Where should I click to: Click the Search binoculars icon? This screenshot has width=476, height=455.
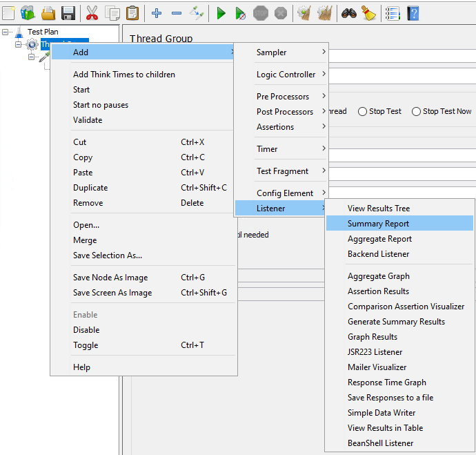[349, 12]
